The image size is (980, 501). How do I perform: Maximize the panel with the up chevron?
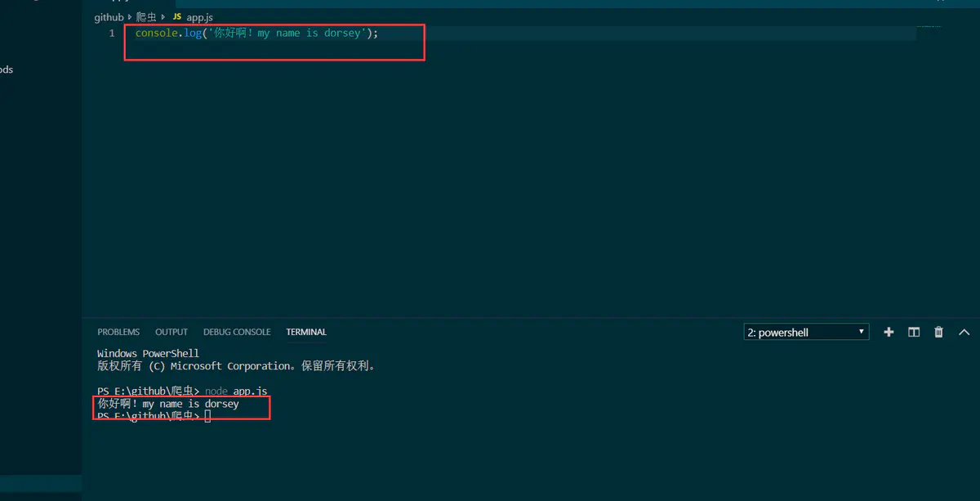(x=964, y=332)
